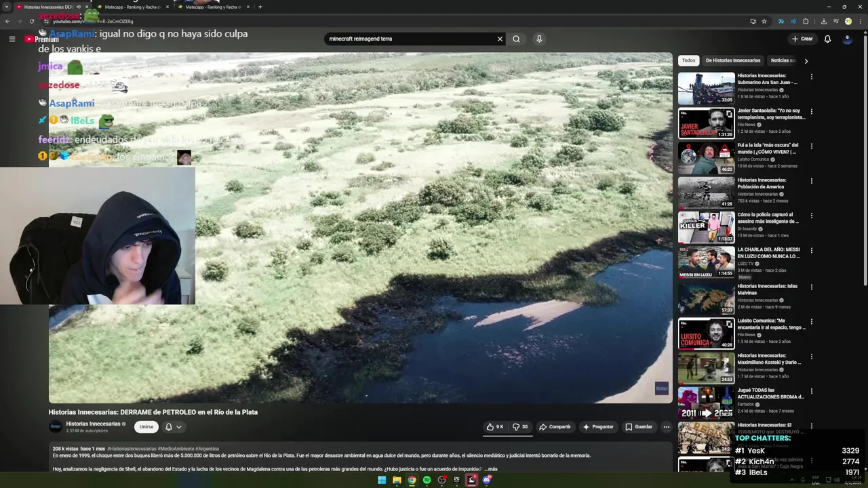
Task: Open Dr Insanity KILLER thumbnail
Action: coord(706,228)
